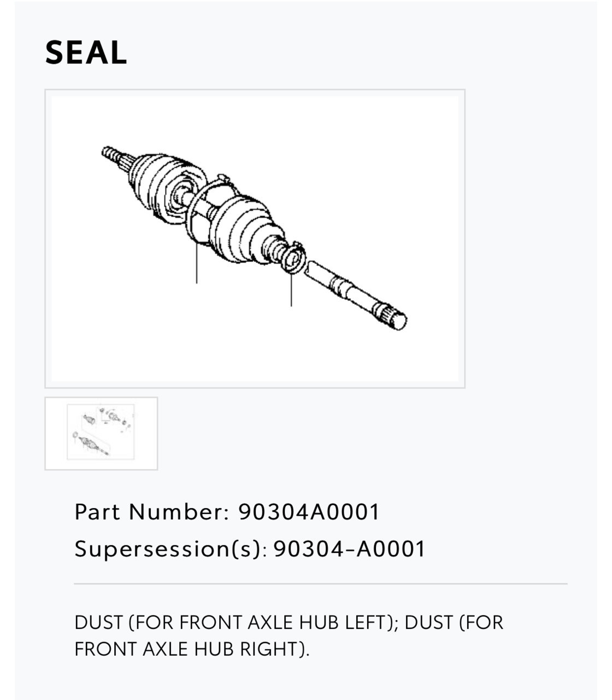This screenshot has height=700, width=612.
Task: Open the main axle shaft diagram image
Action: coord(255,238)
